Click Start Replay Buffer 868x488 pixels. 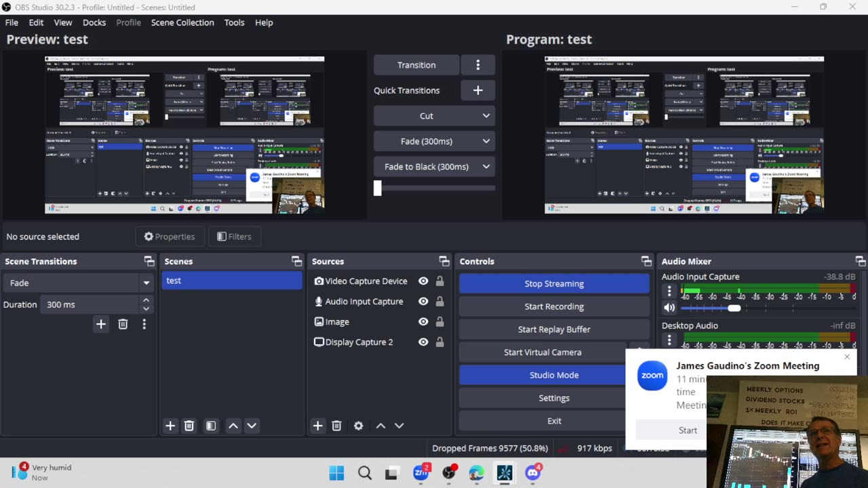554,329
